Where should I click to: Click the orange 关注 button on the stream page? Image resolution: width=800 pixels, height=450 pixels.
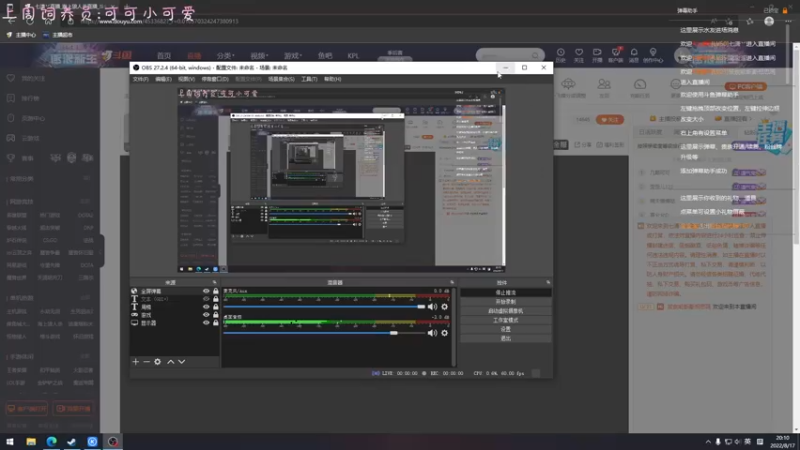[610, 119]
